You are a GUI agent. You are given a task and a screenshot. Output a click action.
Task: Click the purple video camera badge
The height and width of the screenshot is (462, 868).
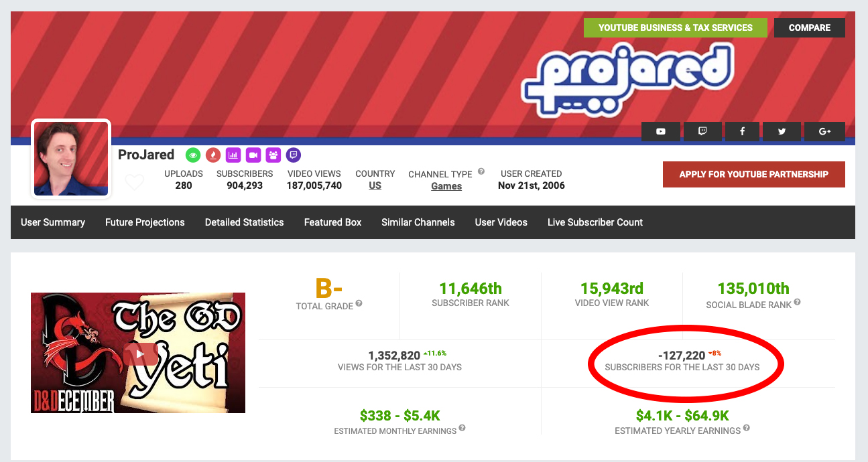[x=253, y=155]
